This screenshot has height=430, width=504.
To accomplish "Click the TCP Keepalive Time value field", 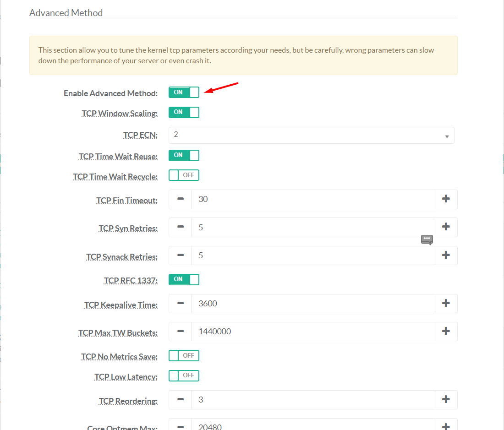I will click(312, 304).
